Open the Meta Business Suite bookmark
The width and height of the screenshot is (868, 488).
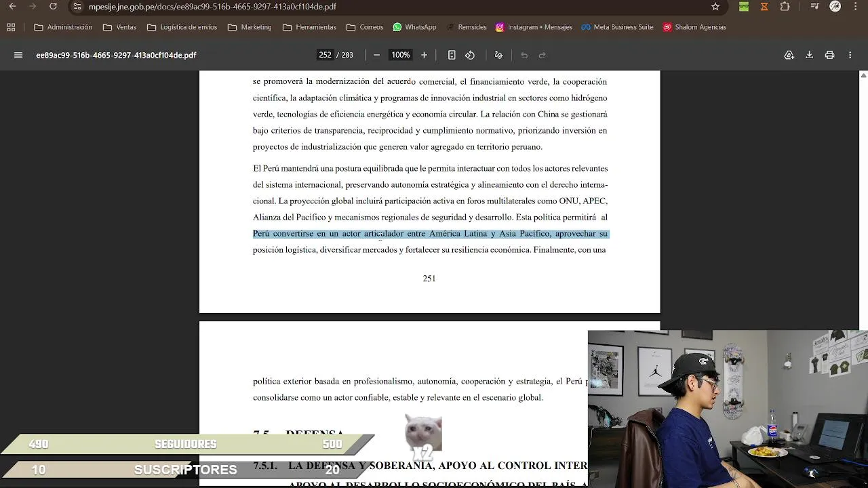[617, 27]
